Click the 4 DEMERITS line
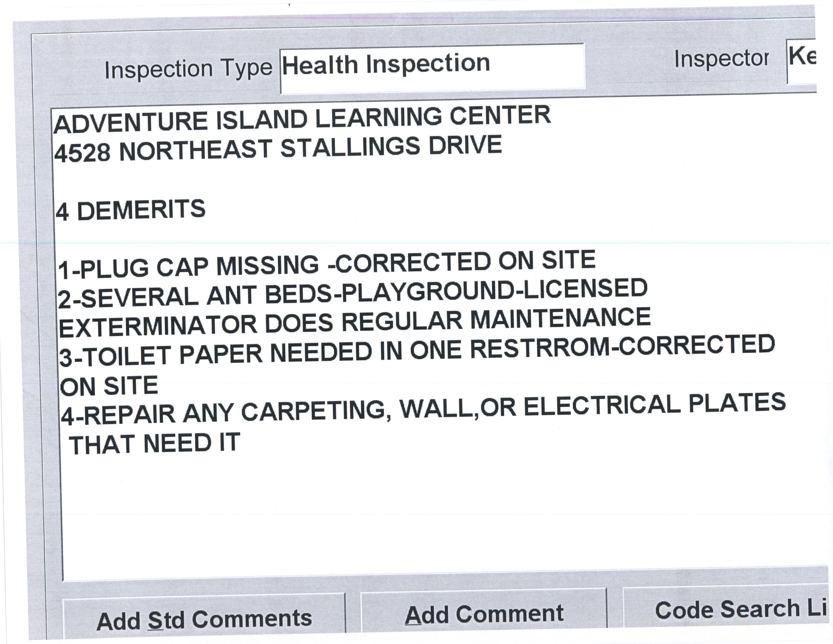Image resolution: width=833 pixels, height=644 pixels. [x=131, y=210]
